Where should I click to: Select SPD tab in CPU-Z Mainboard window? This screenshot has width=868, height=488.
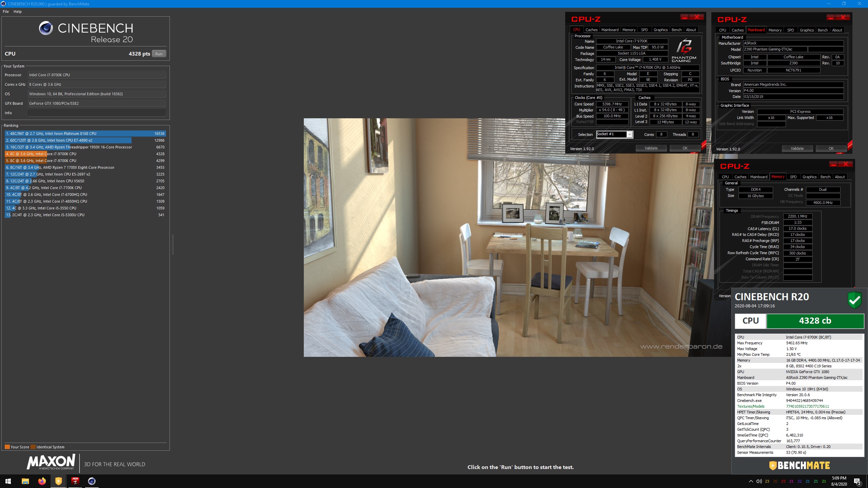790,30
